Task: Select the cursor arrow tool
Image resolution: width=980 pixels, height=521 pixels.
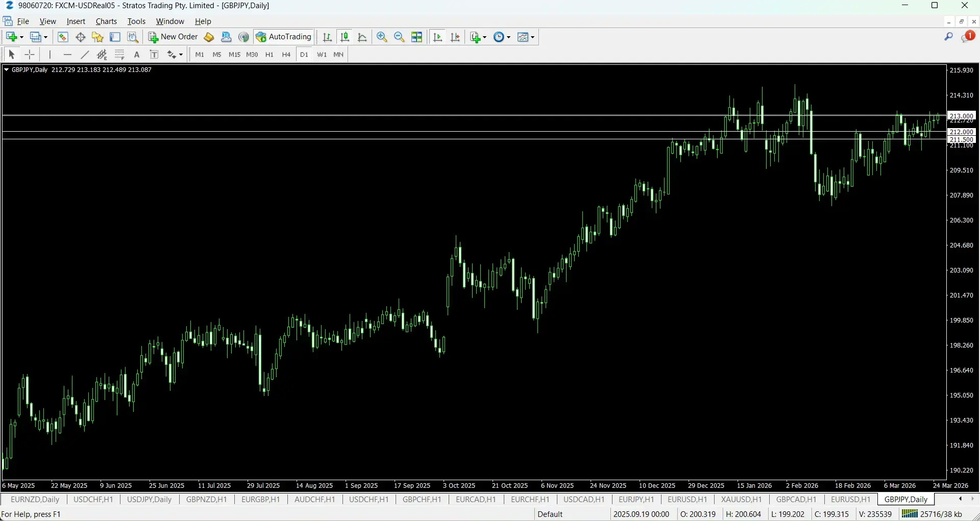Action: 12,54
